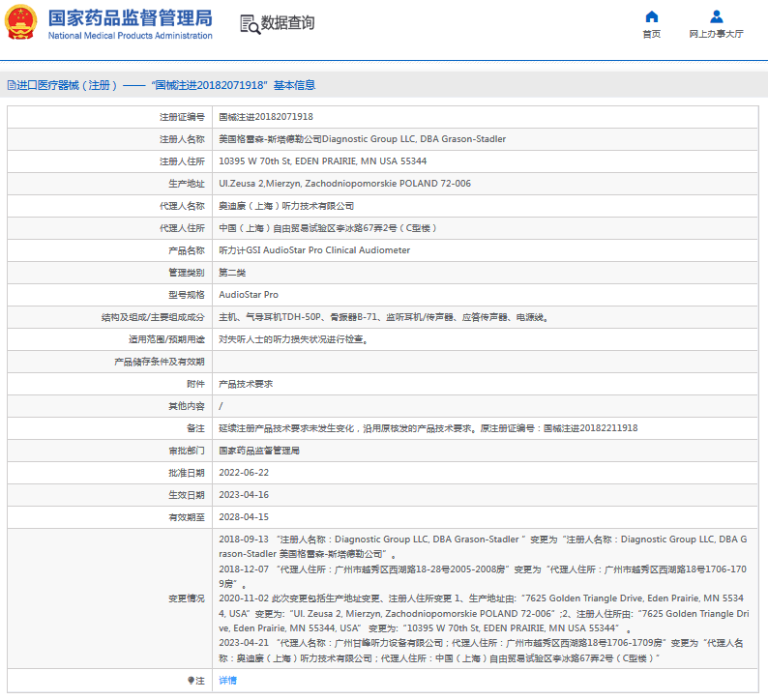Click the 国家药品监督管理局 title
This screenshot has width=768, height=700.
click(x=131, y=17)
